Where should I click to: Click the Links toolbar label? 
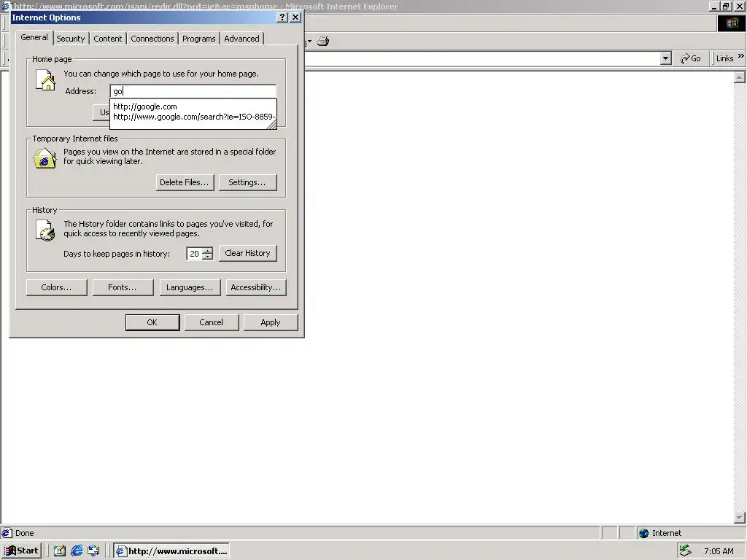[x=724, y=58]
